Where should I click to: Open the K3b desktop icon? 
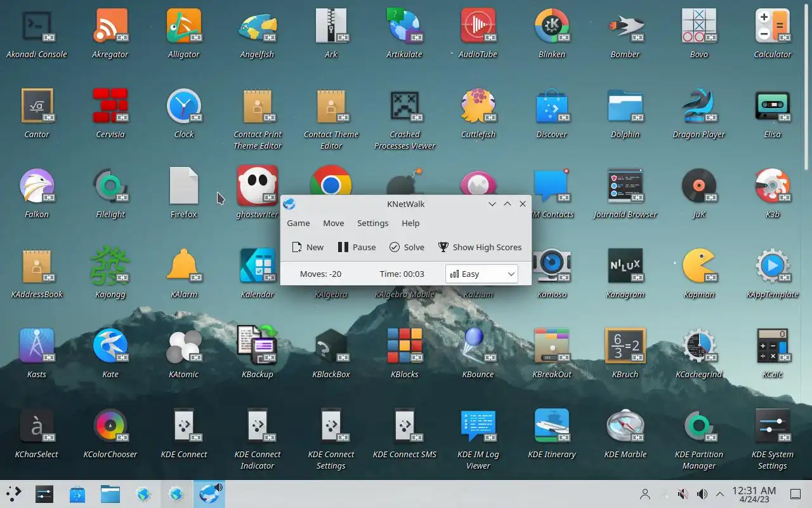773,193
